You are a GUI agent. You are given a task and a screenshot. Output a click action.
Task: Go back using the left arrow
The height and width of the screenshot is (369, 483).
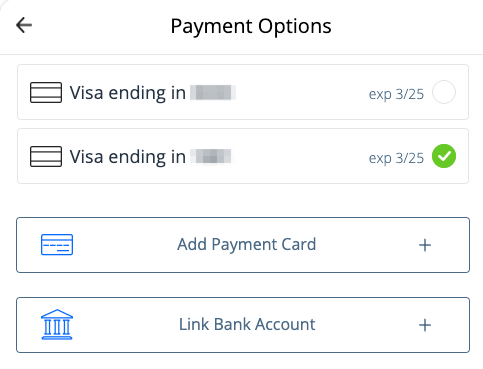[24, 25]
